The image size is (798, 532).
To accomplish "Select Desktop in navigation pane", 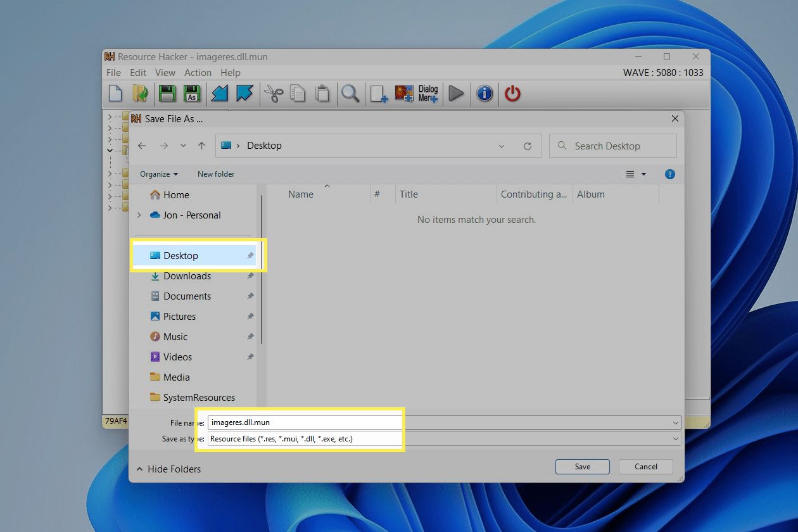I will [194, 256].
